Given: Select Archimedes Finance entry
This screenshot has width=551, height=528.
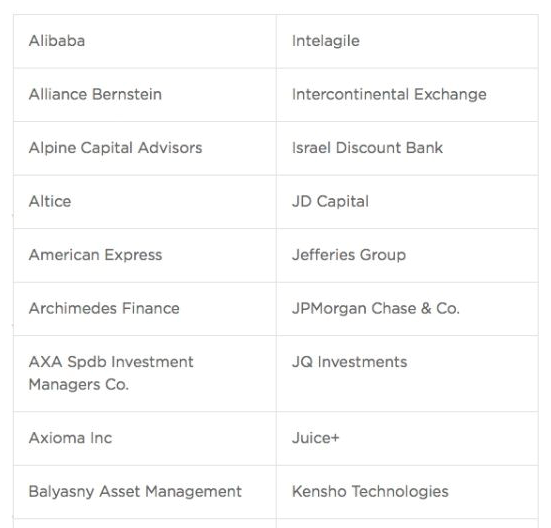Looking at the screenshot, I should (x=104, y=308).
